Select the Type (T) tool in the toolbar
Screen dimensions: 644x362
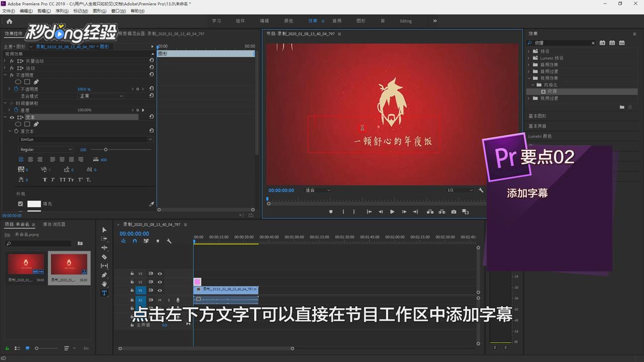(104, 293)
